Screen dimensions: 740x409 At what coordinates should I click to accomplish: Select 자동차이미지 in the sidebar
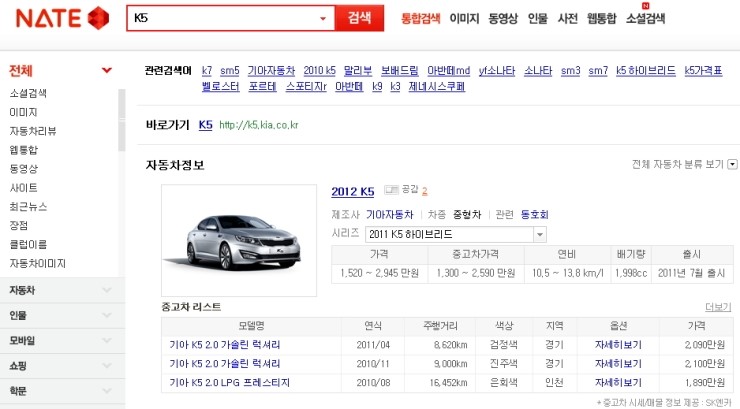tap(37, 263)
